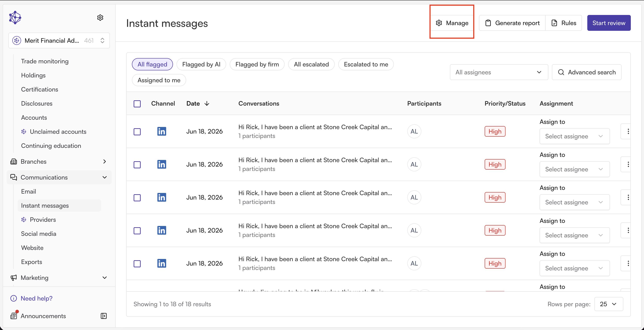Screen dimensions: 644x330
Task: Collapse sidebar using panel toggle icon
Action: point(104,316)
